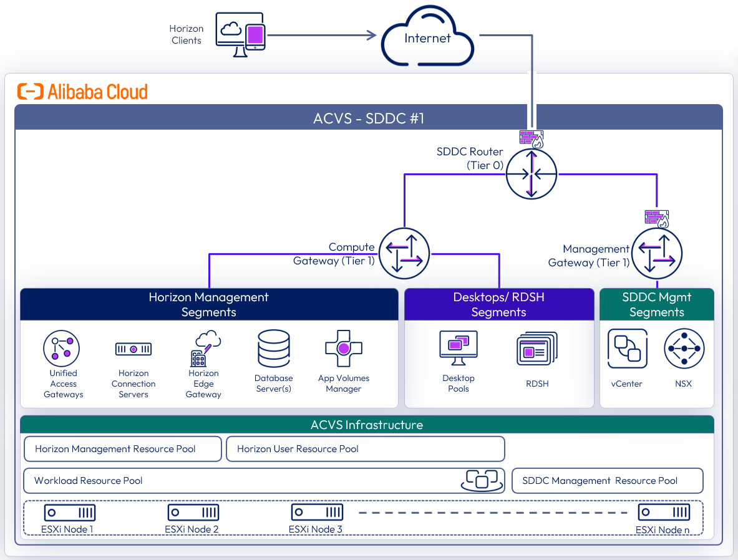This screenshot has height=560, width=738.
Task: Select the Compute Gateway router icon
Action: pyautogui.click(x=404, y=253)
